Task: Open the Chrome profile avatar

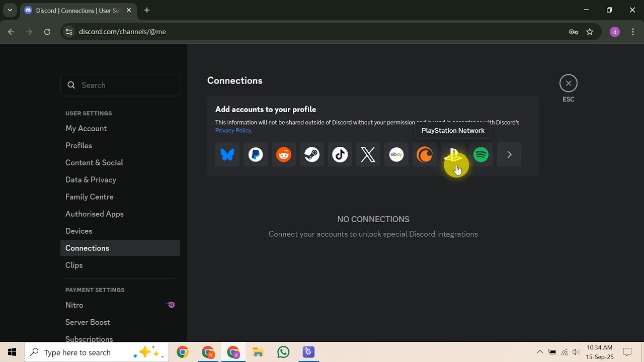Action: [x=615, y=32]
